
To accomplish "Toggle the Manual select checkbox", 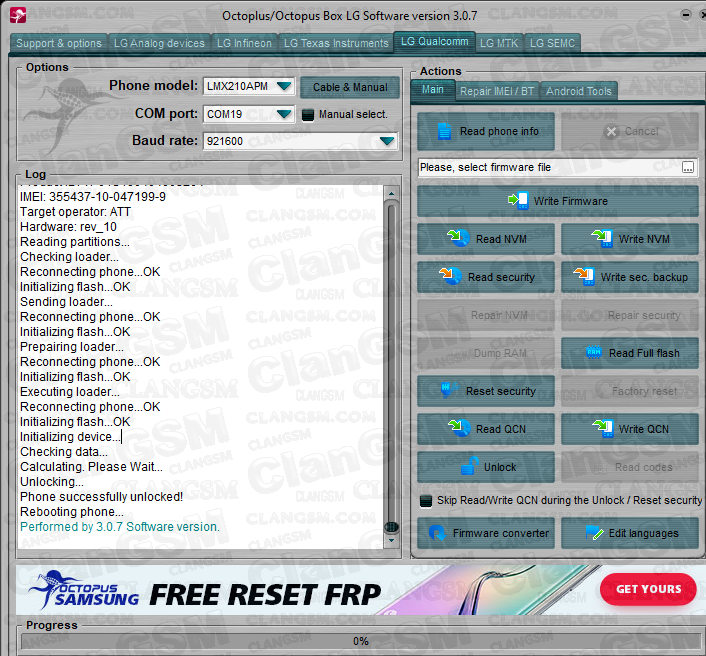I will (308, 115).
